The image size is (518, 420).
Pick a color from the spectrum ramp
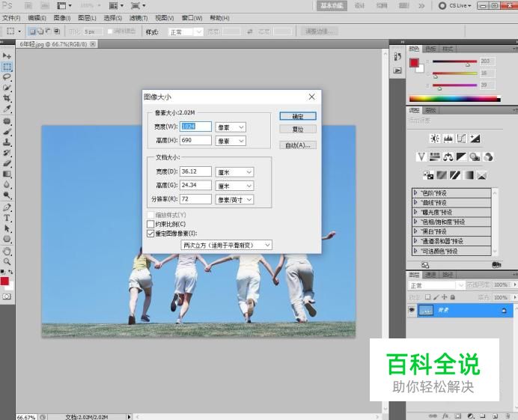455,99
